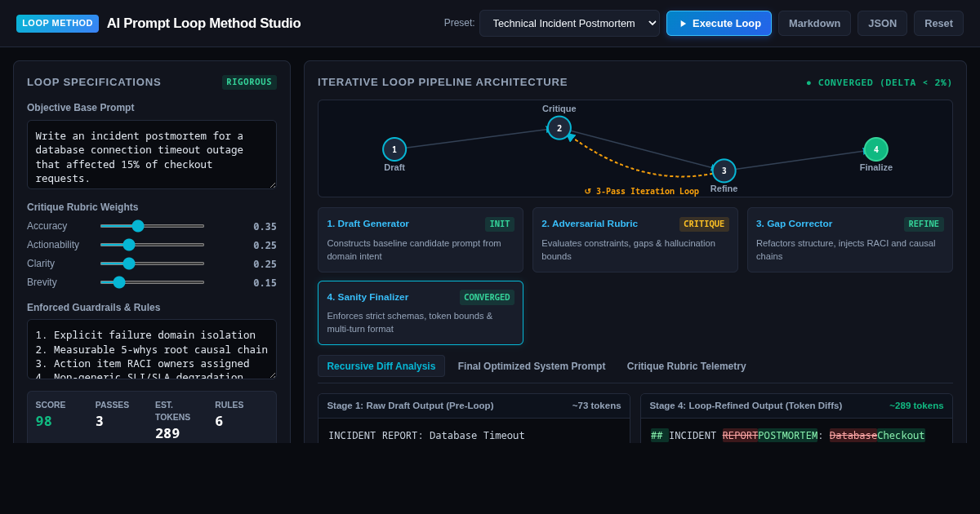
Task: Adjust the Brevity weight slider
Action: tap(152, 282)
